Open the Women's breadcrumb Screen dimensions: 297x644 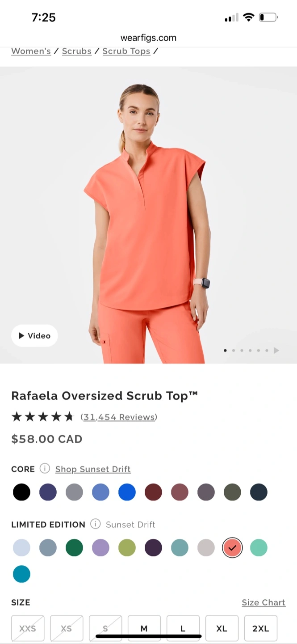(x=31, y=51)
